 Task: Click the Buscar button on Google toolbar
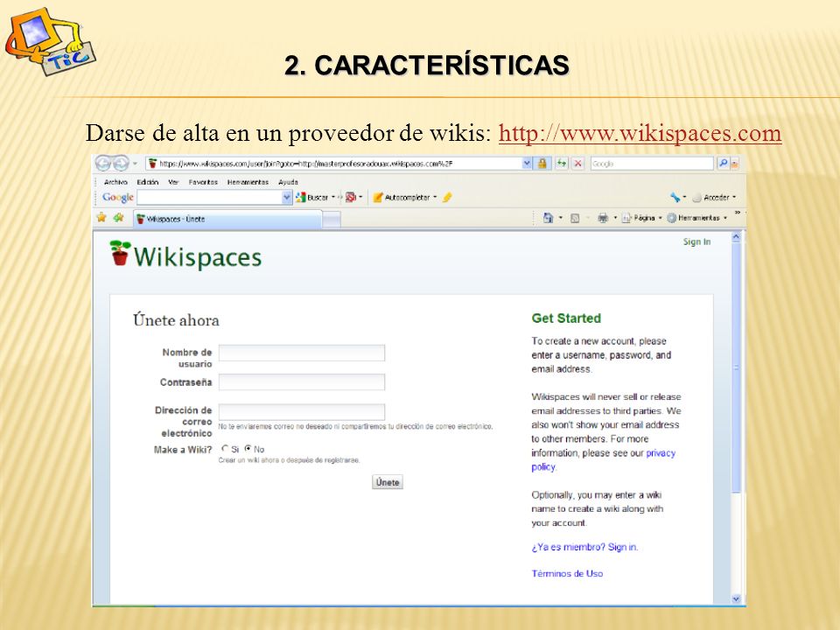312,198
